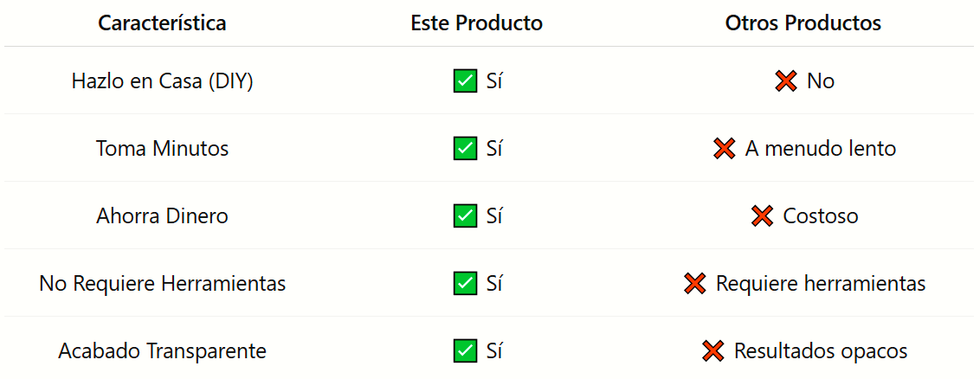
Task: Click red X beside "Requiere herramientas"
Action: pyautogui.click(x=695, y=283)
